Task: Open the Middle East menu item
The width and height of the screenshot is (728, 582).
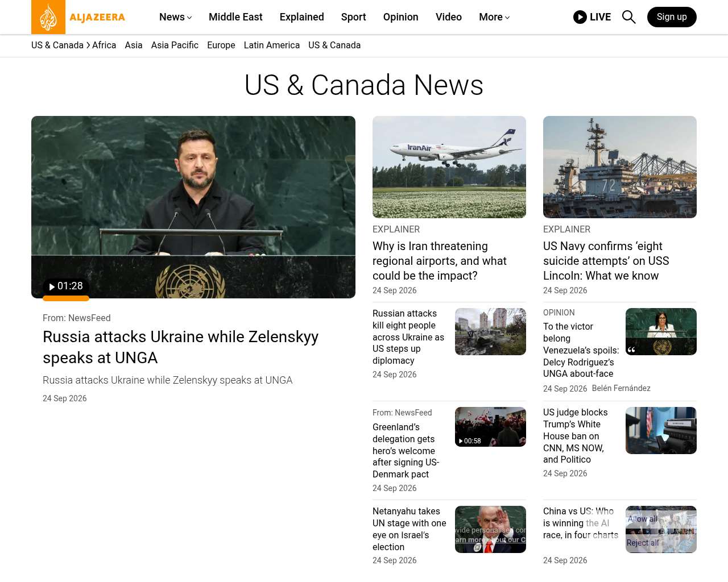Action: (235, 17)
